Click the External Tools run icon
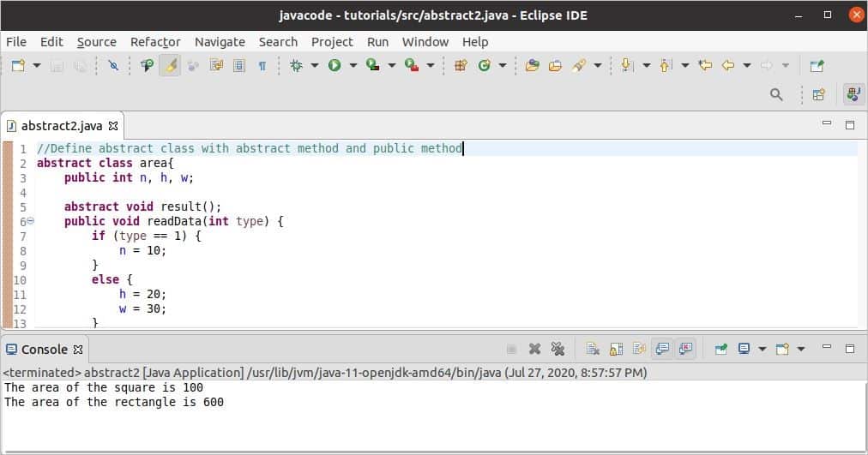 pos(412,66)
